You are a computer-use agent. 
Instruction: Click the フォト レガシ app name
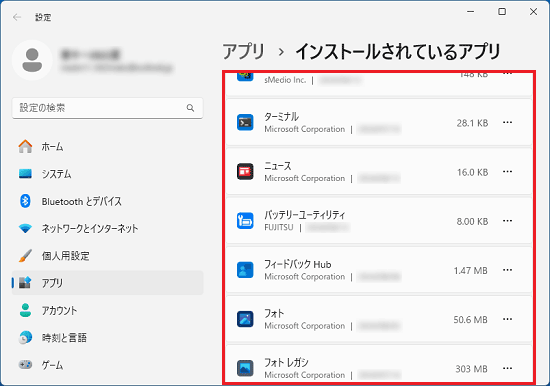coord(286,362)
